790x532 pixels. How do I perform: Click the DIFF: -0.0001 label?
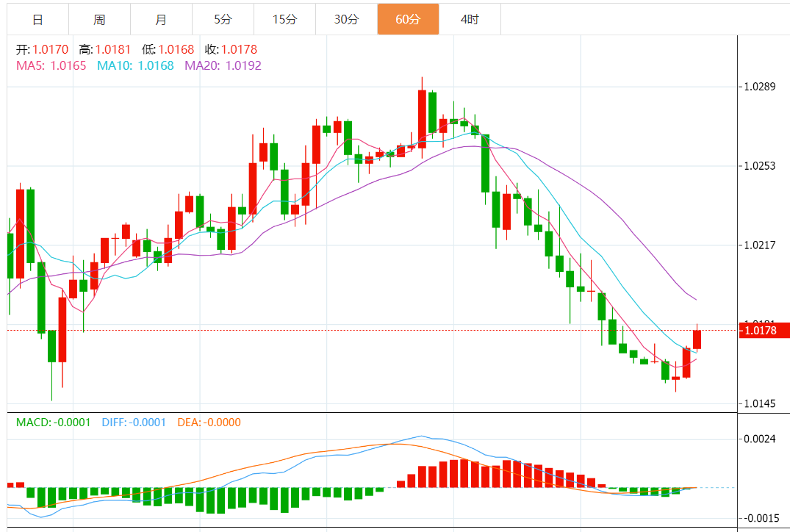[134, 423]
